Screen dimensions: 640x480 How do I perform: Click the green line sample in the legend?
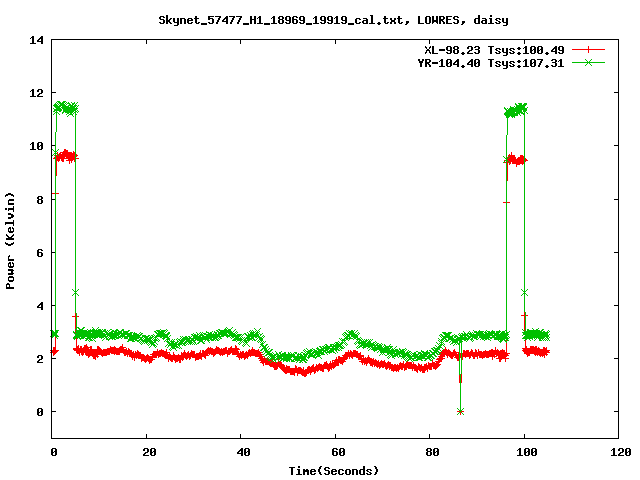point(588,62)
